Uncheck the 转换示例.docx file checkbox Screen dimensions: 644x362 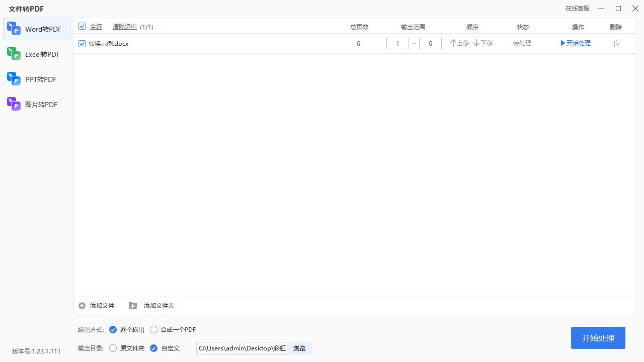tap(82, 43)
